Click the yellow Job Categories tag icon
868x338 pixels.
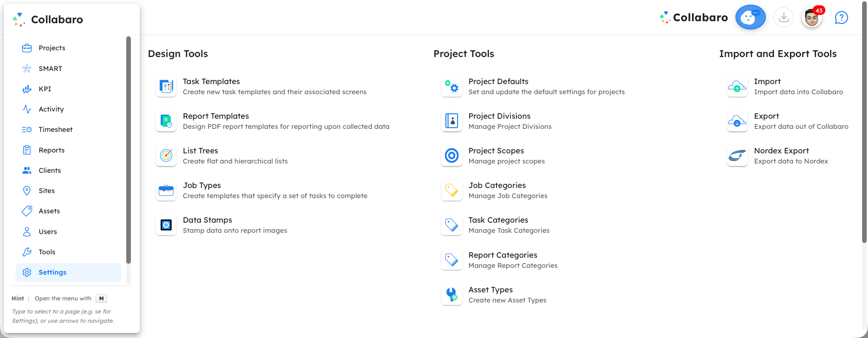(x=452, y=191)
